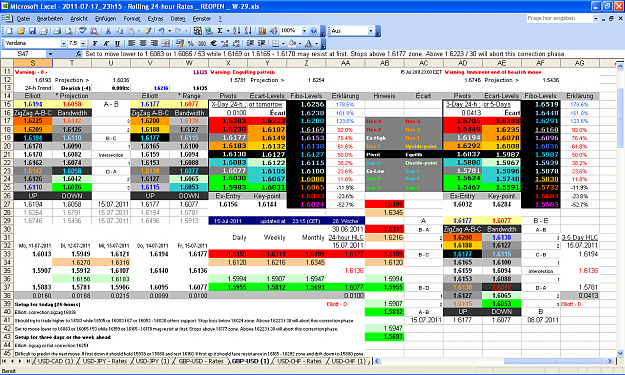
Task: Open Print Preview from the toolbar
Action: pos(69,31)
